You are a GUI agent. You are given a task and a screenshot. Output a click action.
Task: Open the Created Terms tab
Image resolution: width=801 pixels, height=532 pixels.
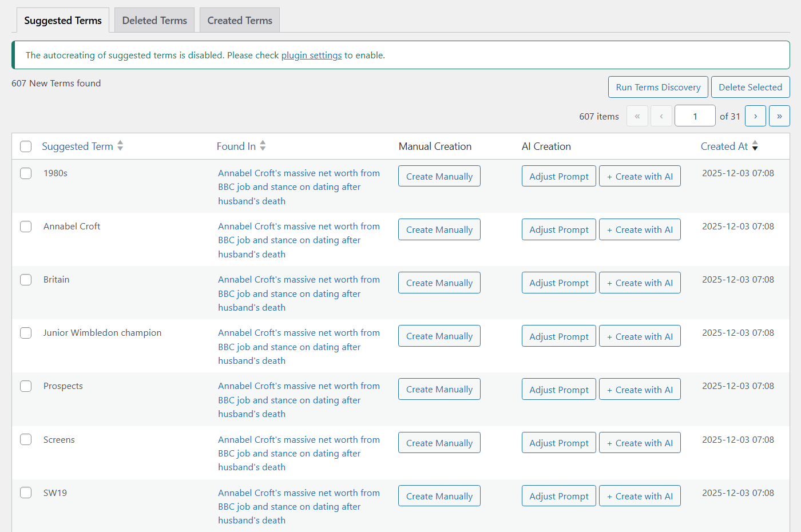pos(239,20)
